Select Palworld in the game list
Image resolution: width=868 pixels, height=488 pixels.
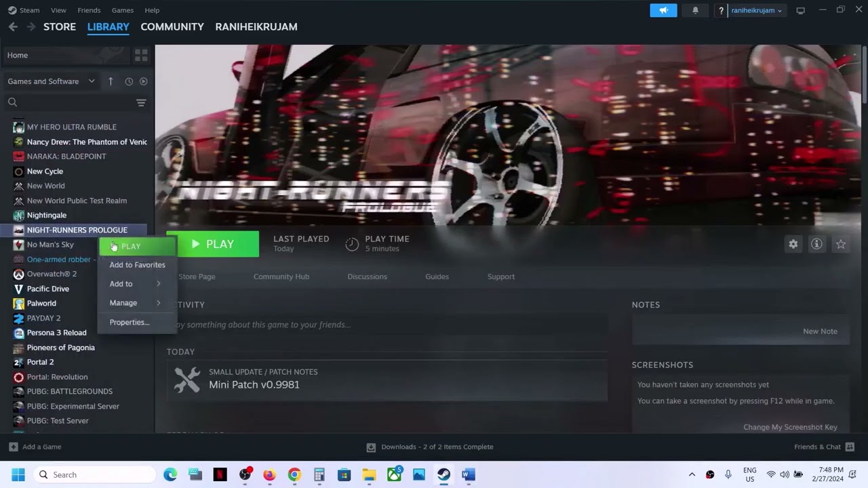pos(41,303)
